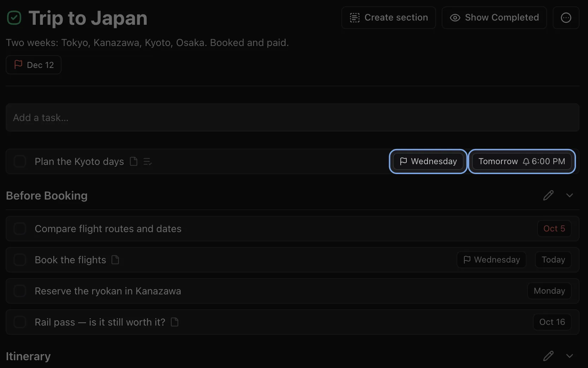Viewport: 588px width, 368px height.
Task: Open task Book the flights
Action: point(293,260)
